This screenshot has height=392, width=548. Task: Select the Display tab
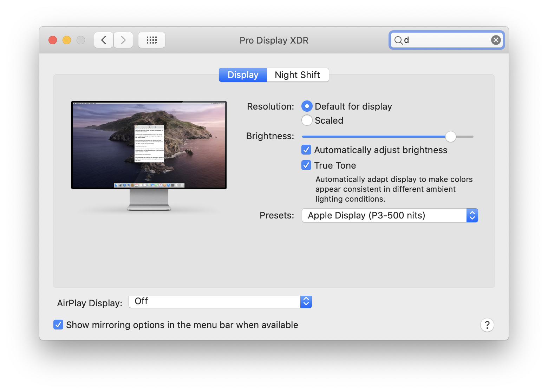pos(242,74)
